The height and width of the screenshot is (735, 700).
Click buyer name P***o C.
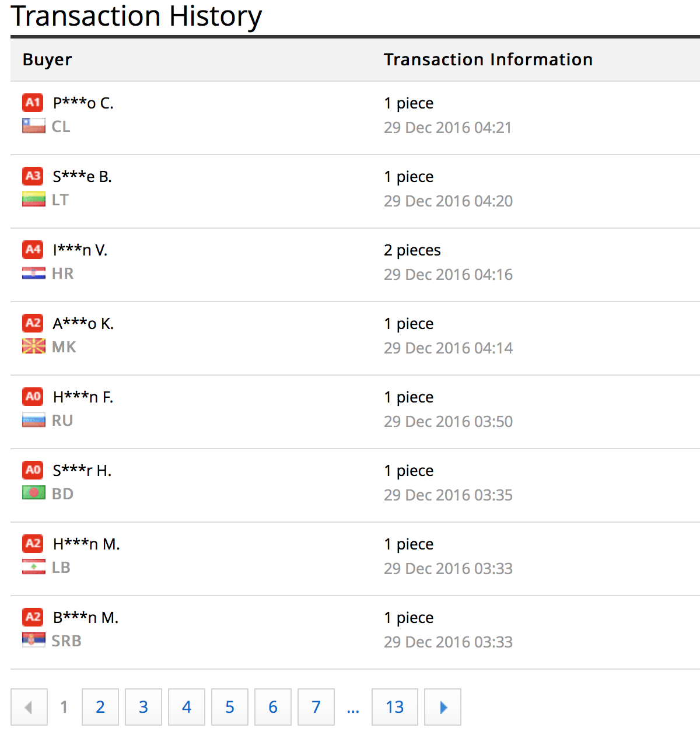[83, 103]
